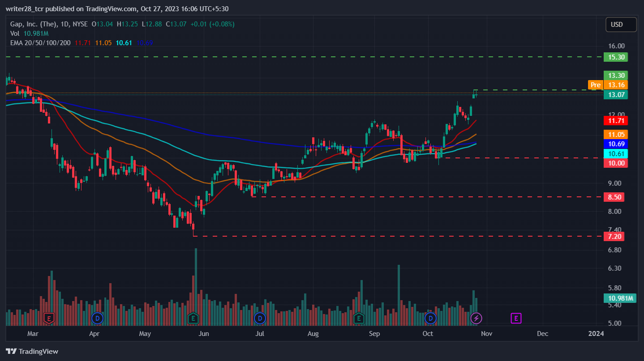Click the purple upcoming earnings E marker
The height and width of the screenshot is (361, 644).
point(516,319)
